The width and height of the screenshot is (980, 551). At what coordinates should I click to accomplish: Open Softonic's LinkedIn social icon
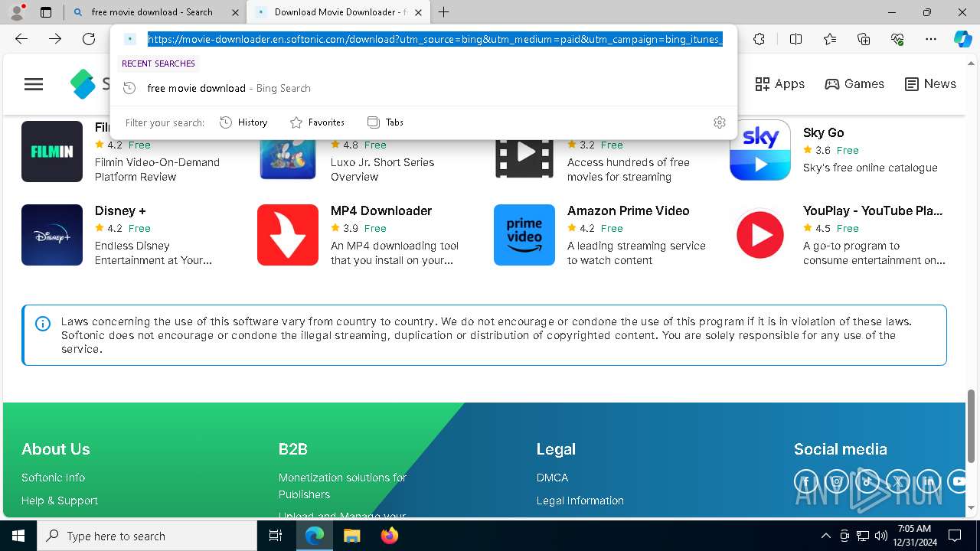[928, 481]
